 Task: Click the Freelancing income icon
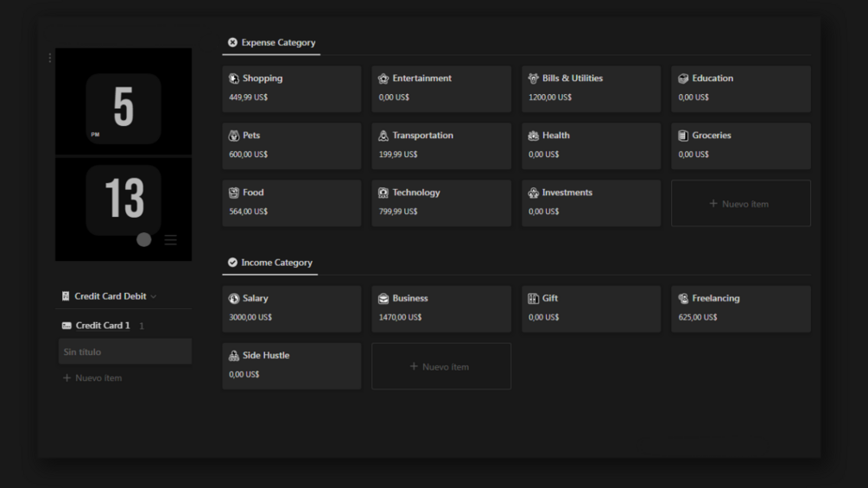[683, 299]
